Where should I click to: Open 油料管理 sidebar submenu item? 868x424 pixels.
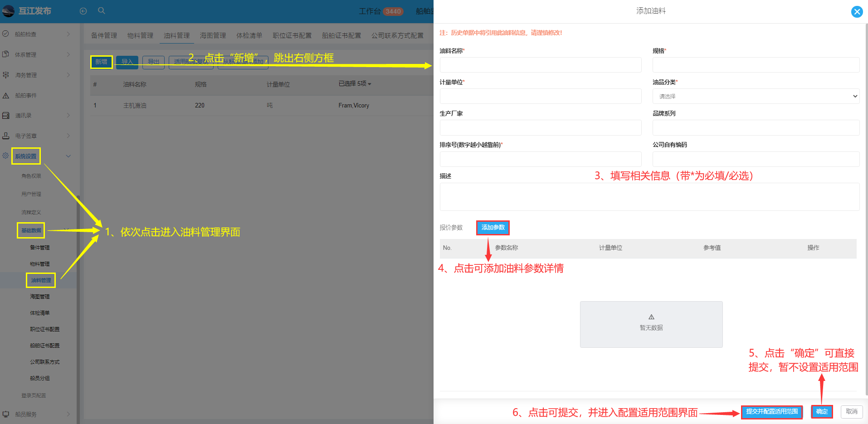[x=41, y=280]
